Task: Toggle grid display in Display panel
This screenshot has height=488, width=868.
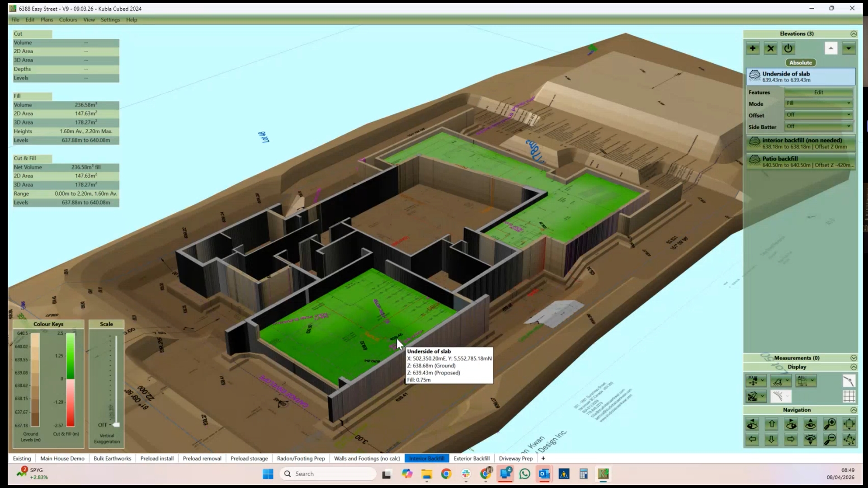Action: (x=849, y=396)
